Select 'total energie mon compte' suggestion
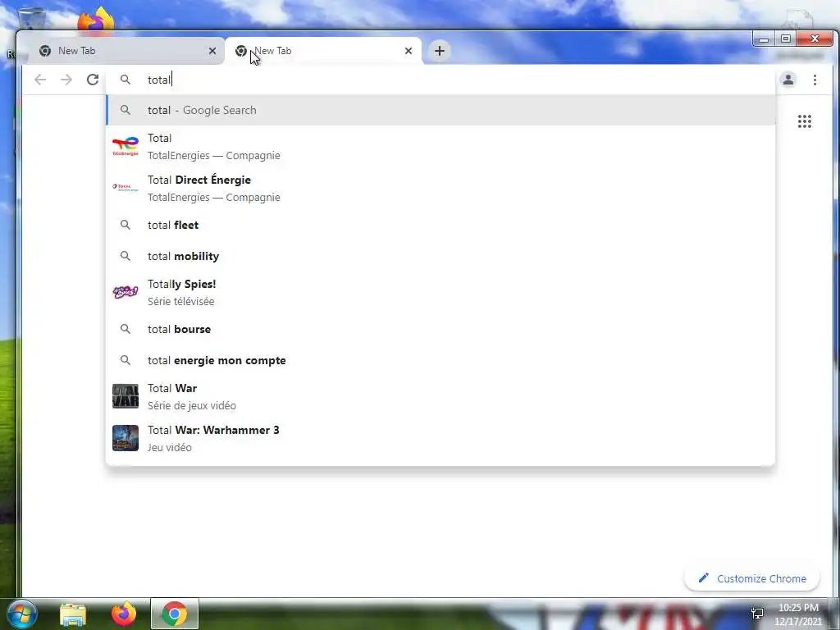 coord(441,361)
